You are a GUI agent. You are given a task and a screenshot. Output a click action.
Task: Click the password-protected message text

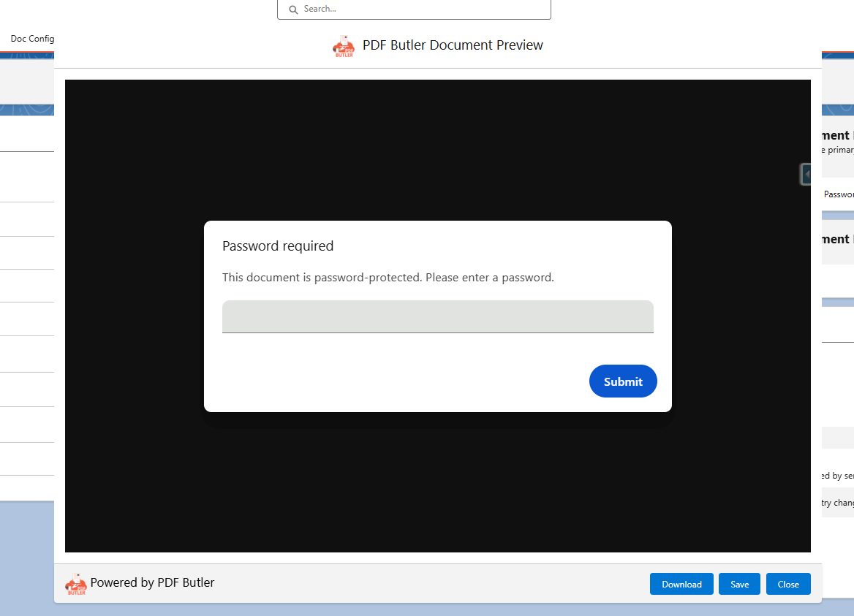[x=388, y=278]
